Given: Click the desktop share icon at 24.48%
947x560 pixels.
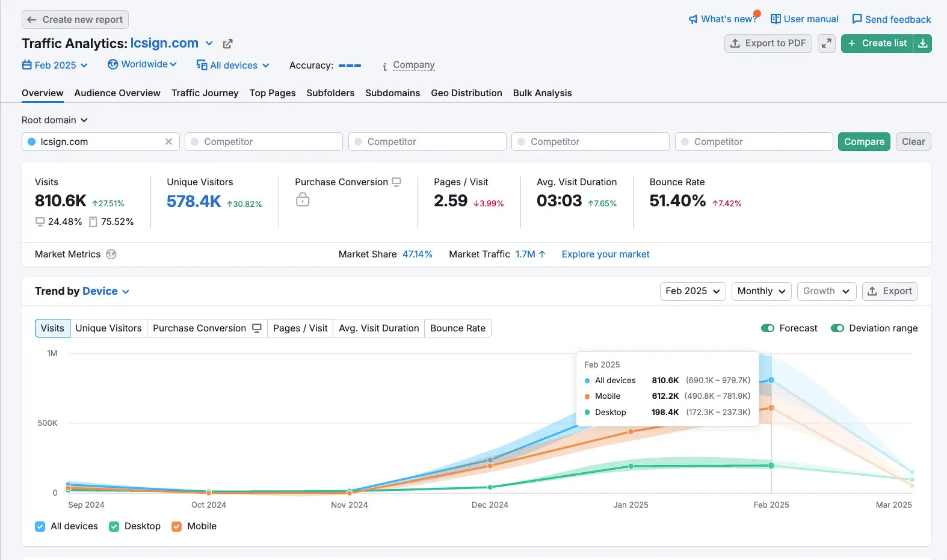Looking at the screenshot, I should point(40,221).
